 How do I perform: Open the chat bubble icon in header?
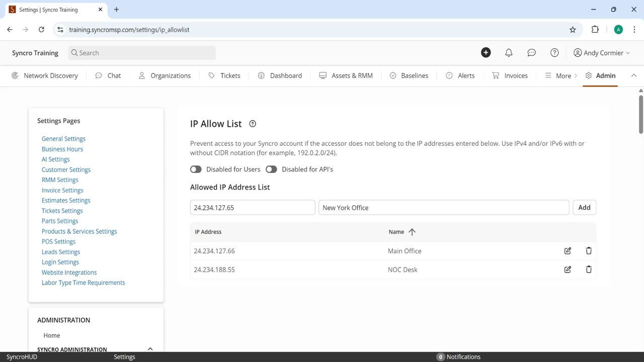(x=531, y=53)
